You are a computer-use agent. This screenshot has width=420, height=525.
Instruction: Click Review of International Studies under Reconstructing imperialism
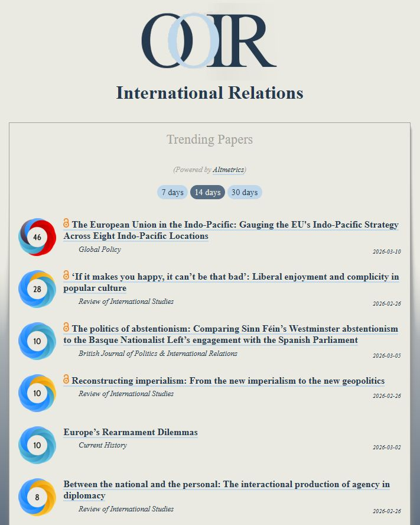pos(126,393)
